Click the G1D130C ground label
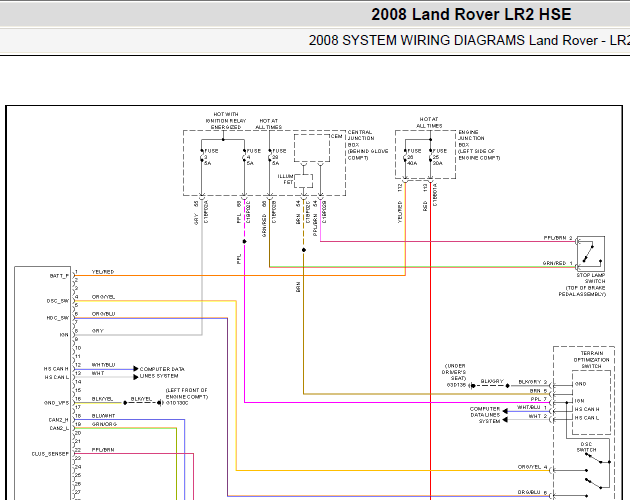The height and width of the screenshot is (500, 630). 177,403
